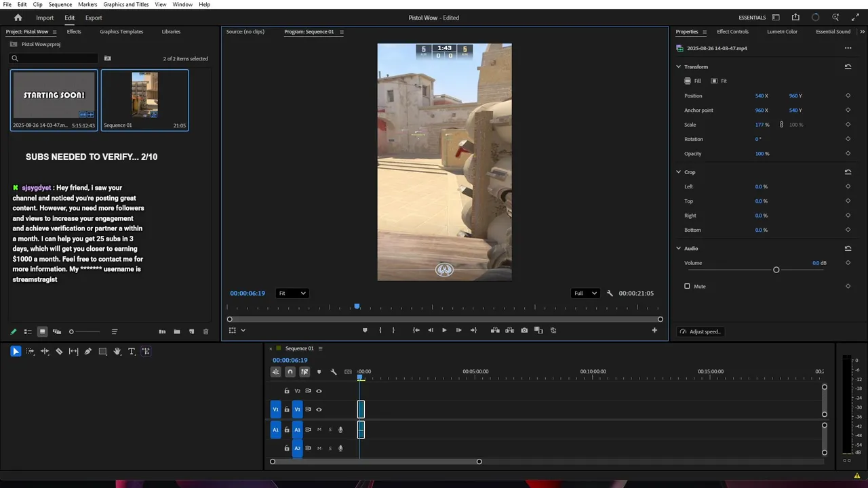Viewport: 868px width, 488px height.
Task: Switch to the Effects tab
Action: (74, 32)
